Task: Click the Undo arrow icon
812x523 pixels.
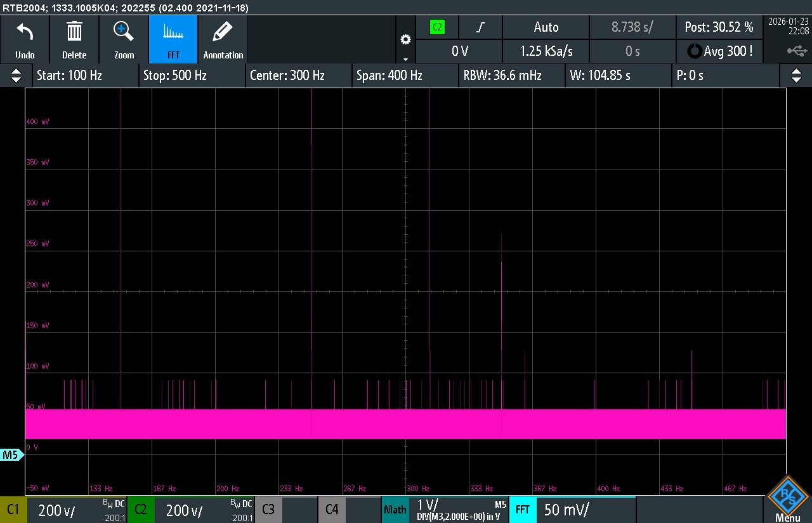Action: pyautogui.click(x=25, y=32)
